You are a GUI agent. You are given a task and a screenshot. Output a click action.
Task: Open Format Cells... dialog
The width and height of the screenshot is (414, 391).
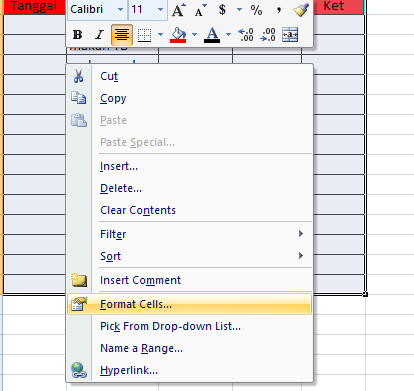190,304
